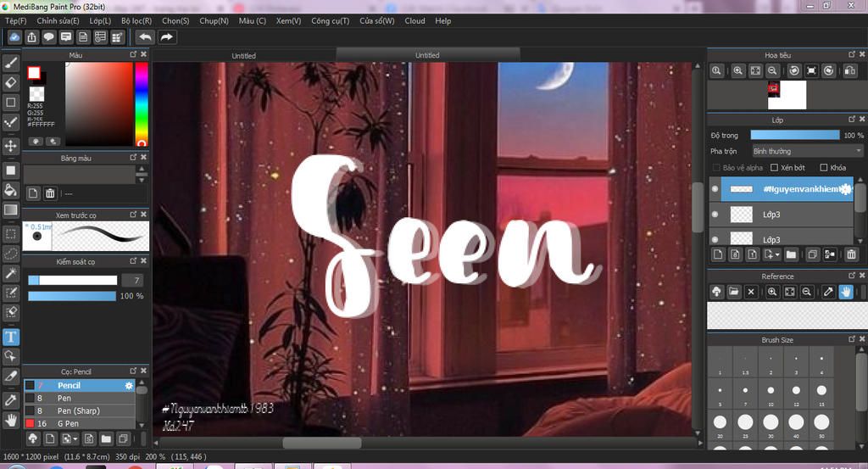Delete palette color with trash icon

50,193
